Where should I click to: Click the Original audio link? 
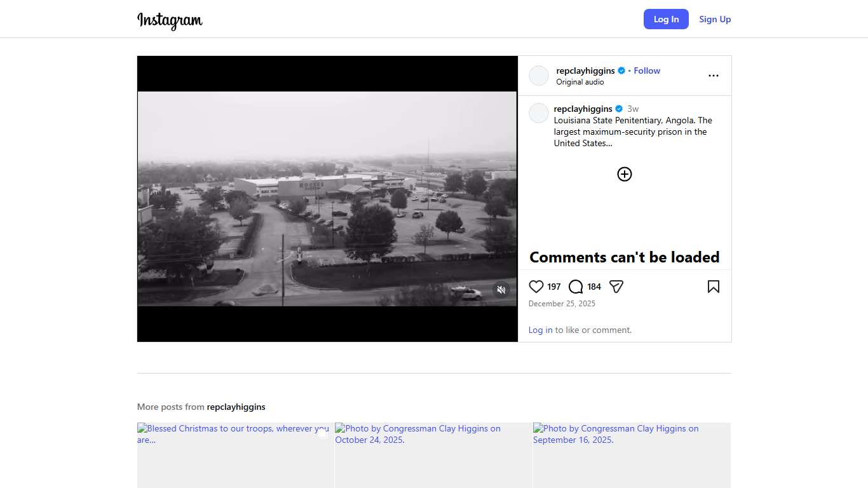tap(580, 82)
